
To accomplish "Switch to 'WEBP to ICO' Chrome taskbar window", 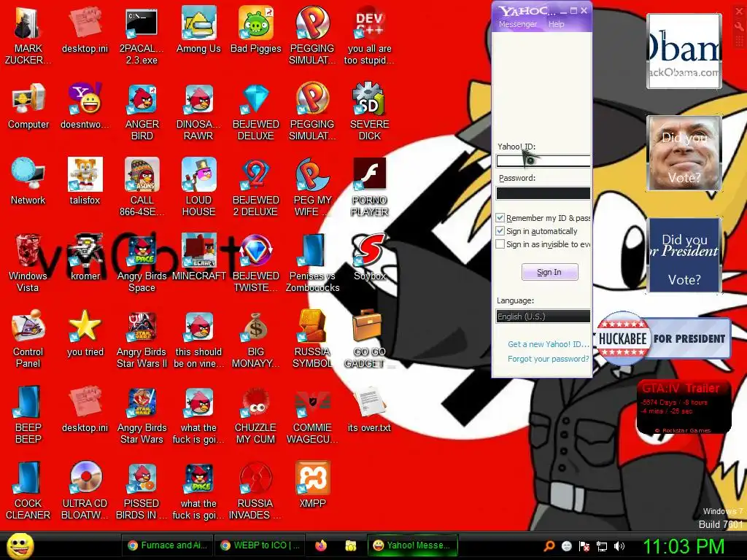I will click(x=260, y=545).
